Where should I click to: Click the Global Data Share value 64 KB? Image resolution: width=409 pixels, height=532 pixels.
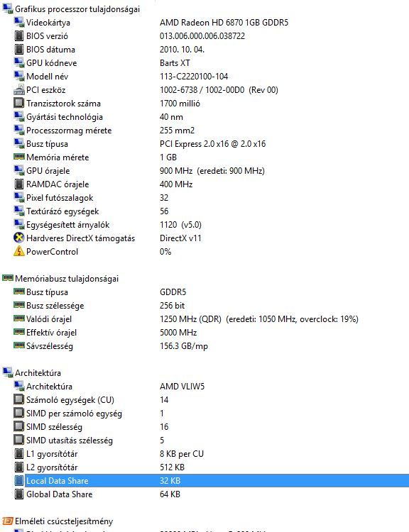(170, 494)
